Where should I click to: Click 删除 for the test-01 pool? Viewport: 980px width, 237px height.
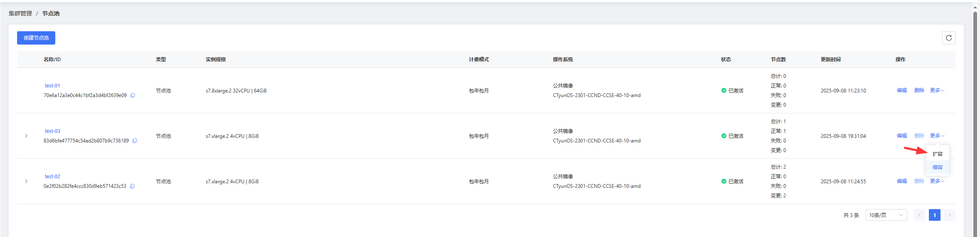[x=919, y=90]
